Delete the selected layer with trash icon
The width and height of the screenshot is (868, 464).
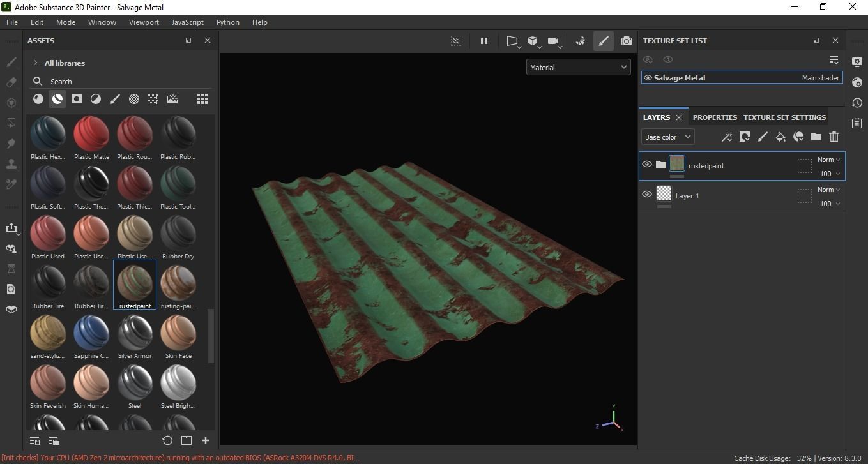834,137
